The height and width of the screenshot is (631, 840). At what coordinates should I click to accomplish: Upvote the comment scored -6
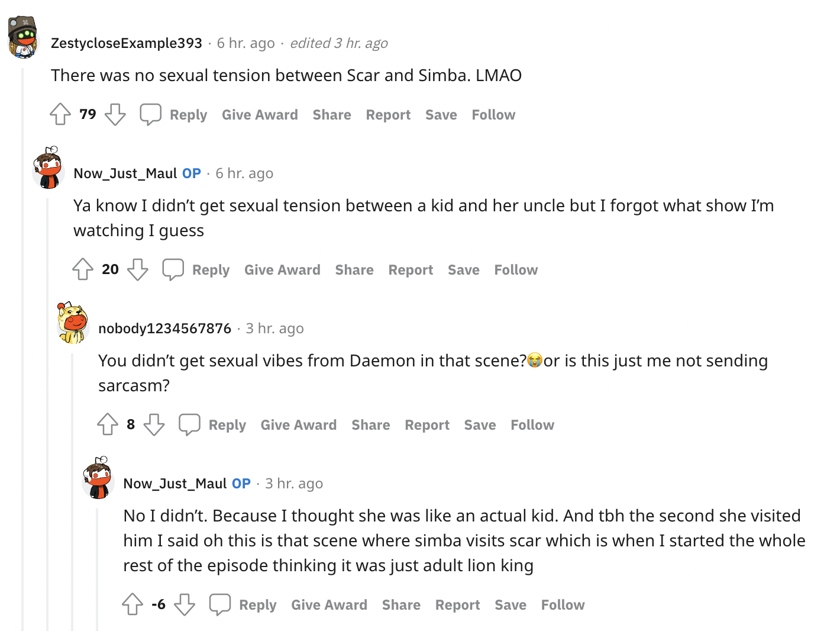coord(133,604)
